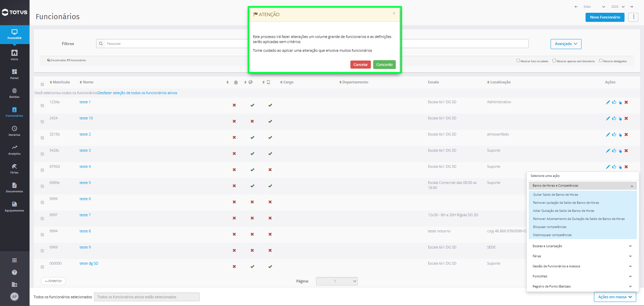Click the Pesquisar search field

(x=312, y=44)
